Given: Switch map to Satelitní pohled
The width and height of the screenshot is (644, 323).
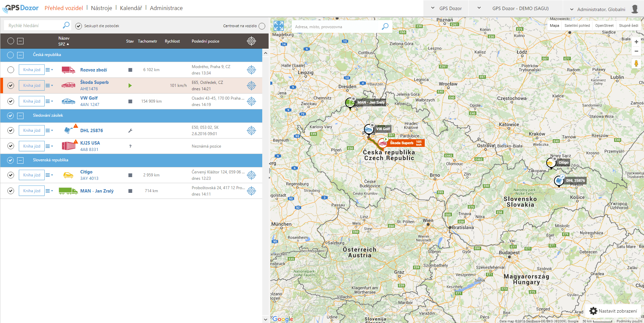Looking at the screenshot, I should point(577,25).
